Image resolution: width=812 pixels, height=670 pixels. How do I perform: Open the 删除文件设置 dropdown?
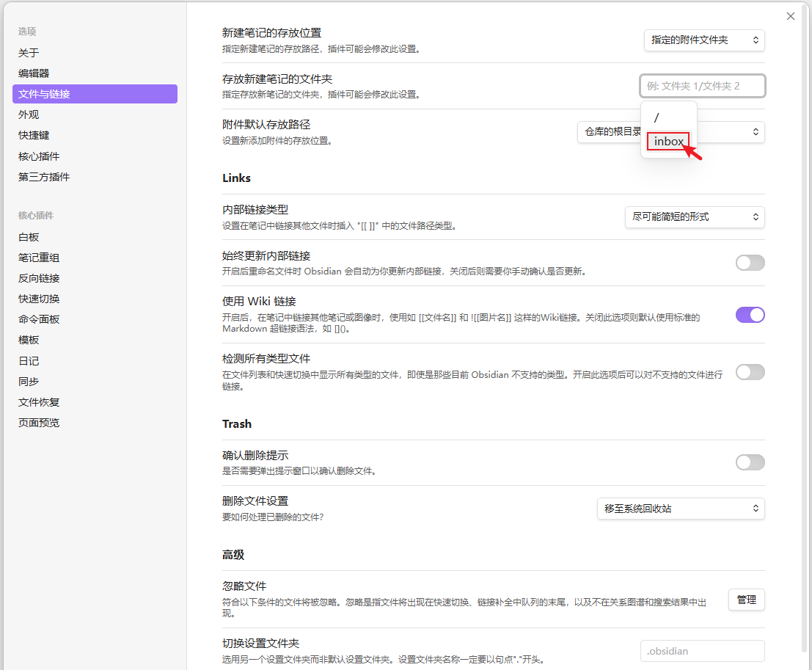(680, 509)
